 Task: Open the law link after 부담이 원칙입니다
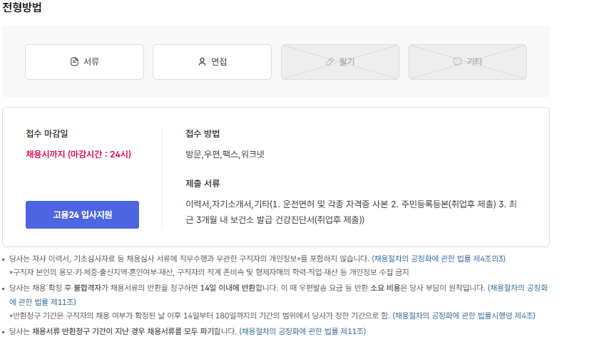(x=518, y=288)
